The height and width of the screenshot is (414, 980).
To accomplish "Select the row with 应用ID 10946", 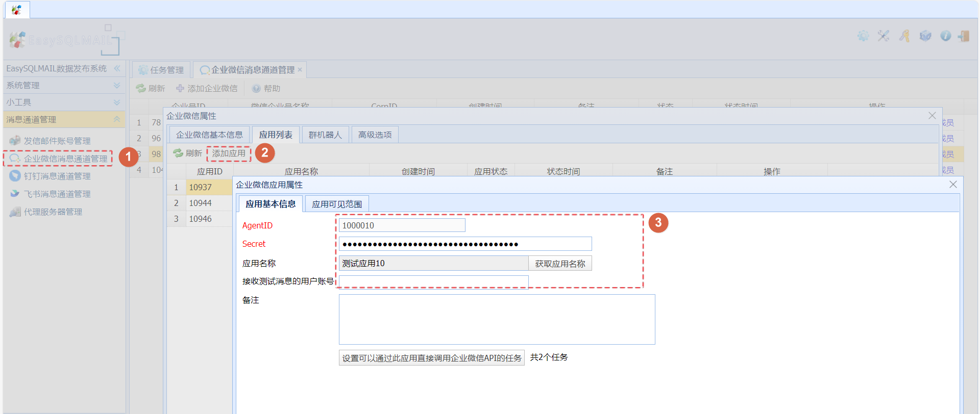I will (x=200, y=219).
